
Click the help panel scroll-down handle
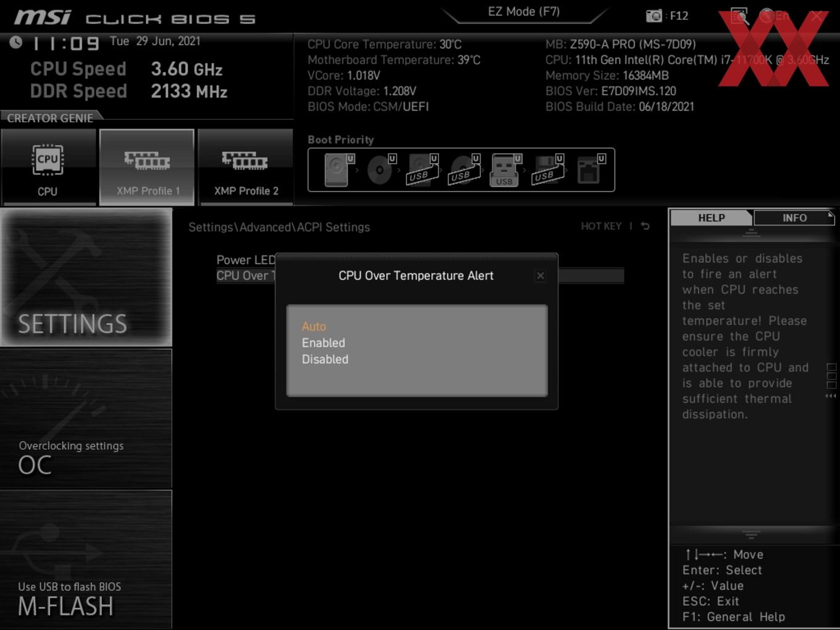click(x=751, y=534)
